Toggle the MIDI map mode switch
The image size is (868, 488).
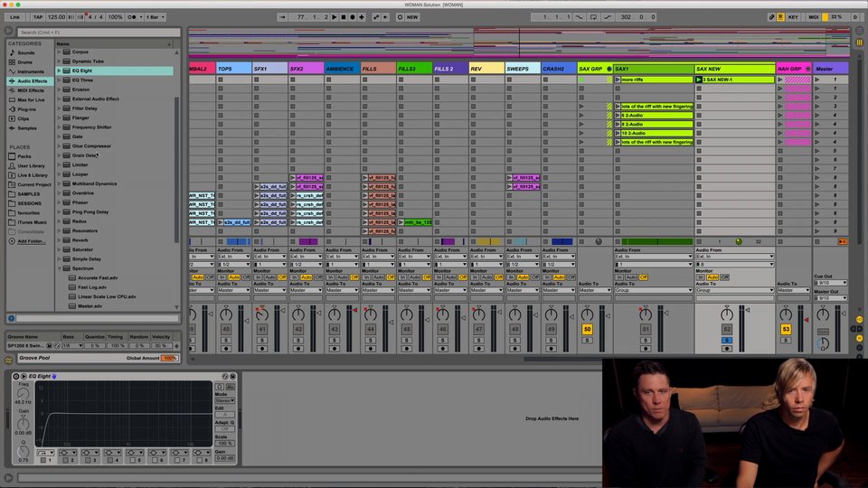point(813,17)
